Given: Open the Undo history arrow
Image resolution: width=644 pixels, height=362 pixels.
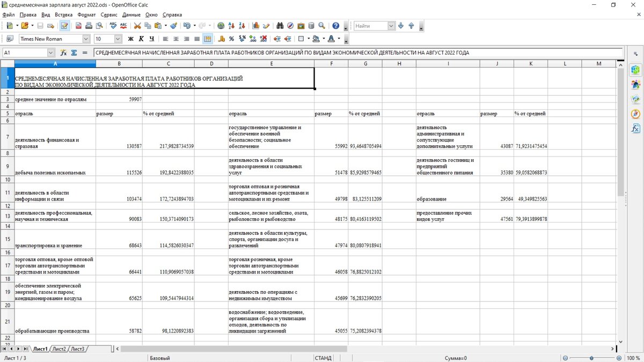Looking at the screenshot, I should [x=194, y=26].
